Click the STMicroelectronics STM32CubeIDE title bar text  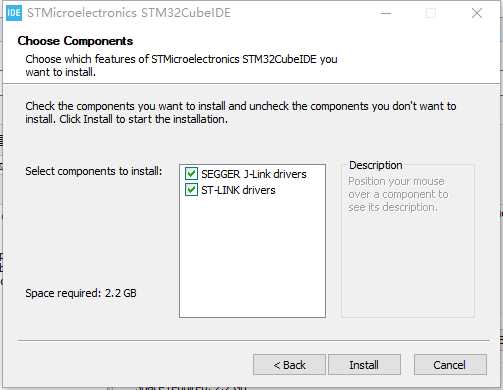(129, 13)
